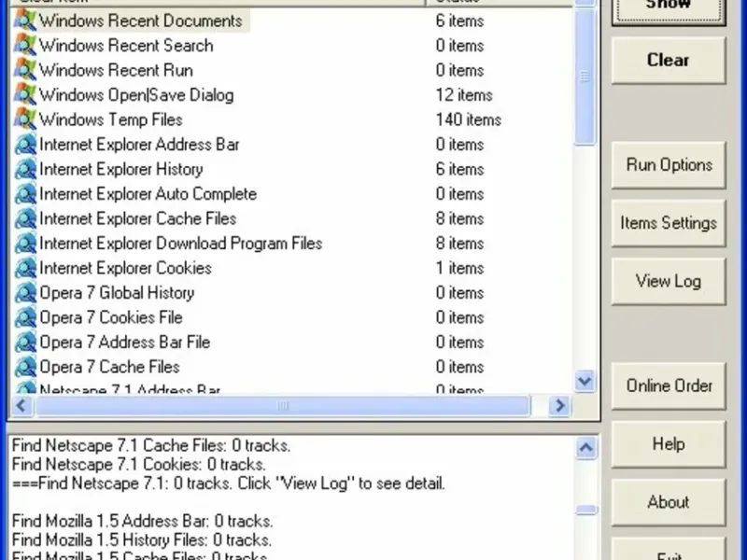Screen dimensions: 747x560
Task: Click the Windows Open|Save Dialog icon
Action: click(25, 95)
